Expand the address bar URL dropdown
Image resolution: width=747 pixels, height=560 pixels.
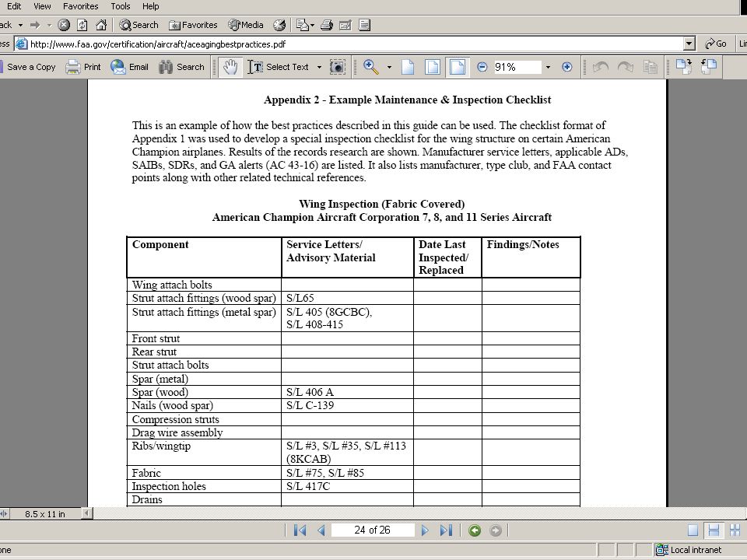click(x=689, y=44)
